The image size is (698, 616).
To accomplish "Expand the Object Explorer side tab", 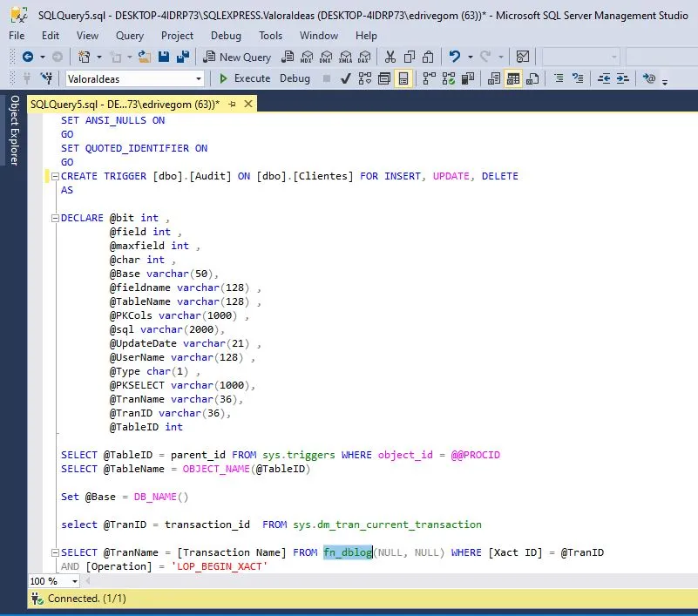I will (14, 130).
